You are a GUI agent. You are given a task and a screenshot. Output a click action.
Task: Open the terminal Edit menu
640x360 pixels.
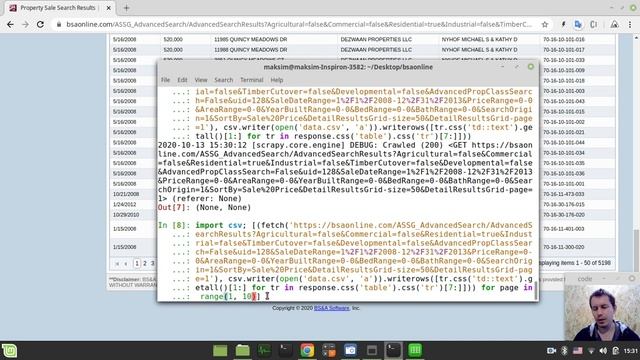[x=182, y=80]
